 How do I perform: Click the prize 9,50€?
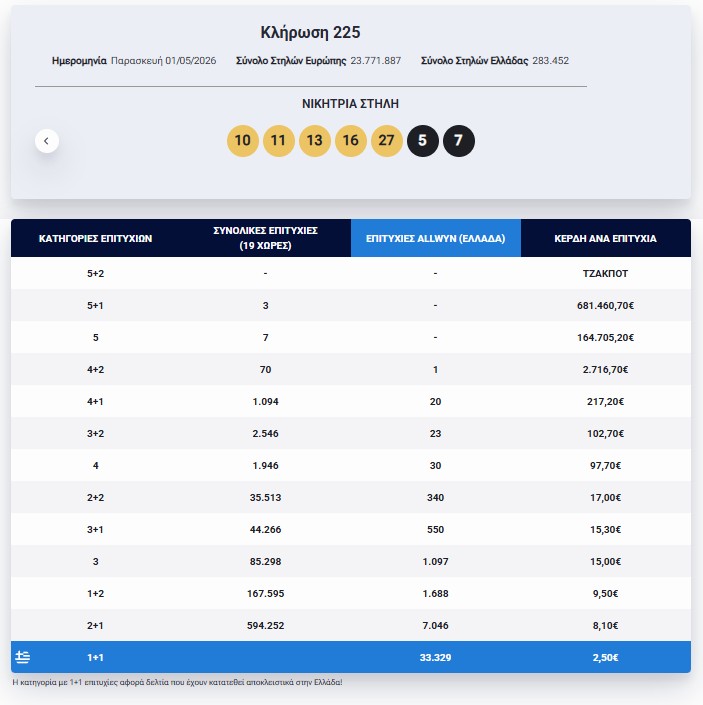pos(605,593)
